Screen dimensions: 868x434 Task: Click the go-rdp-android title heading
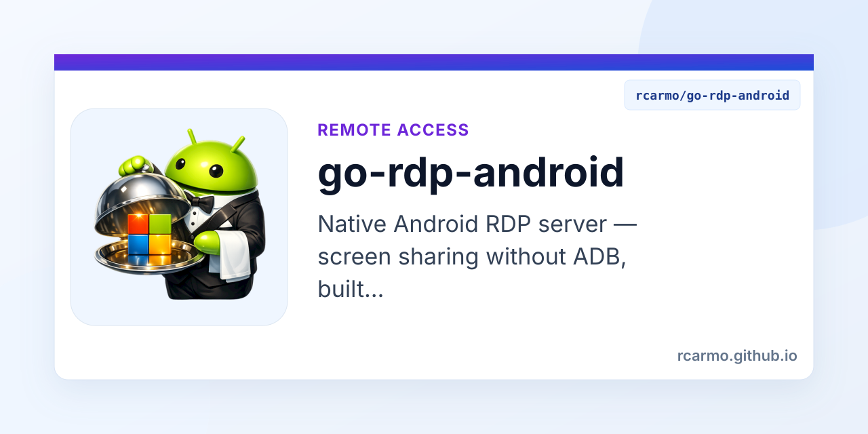pyautogui.click(x=471, y=174)
